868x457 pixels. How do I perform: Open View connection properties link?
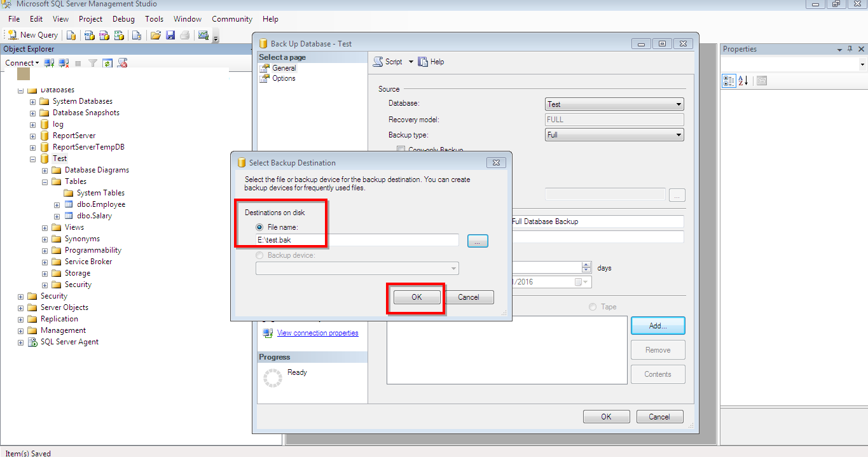(x=318, y=333)
